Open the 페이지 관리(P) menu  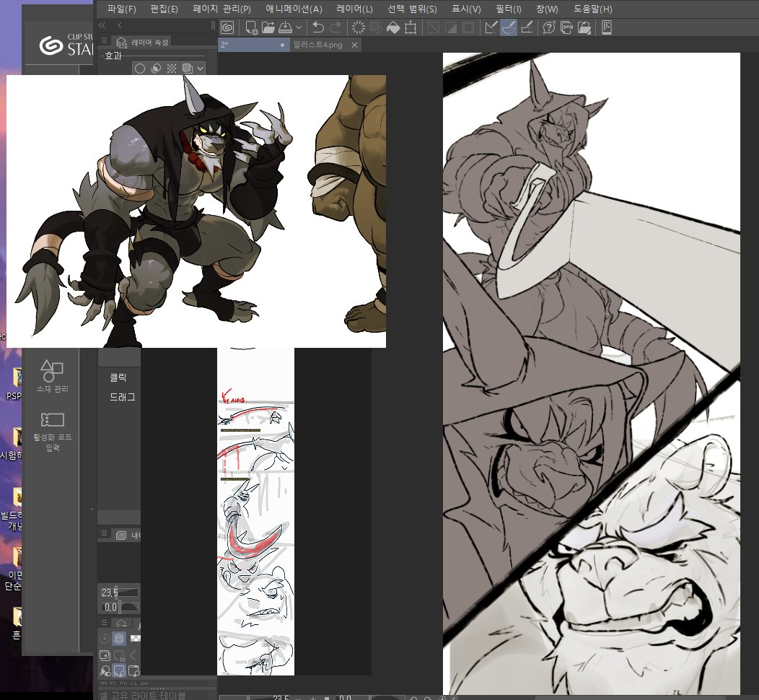221,9
